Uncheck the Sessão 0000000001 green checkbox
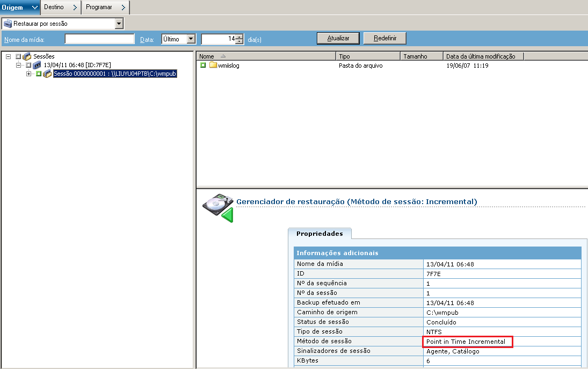Image resolution: width=588 pixels, height=369 pixels. coord(39,74)
